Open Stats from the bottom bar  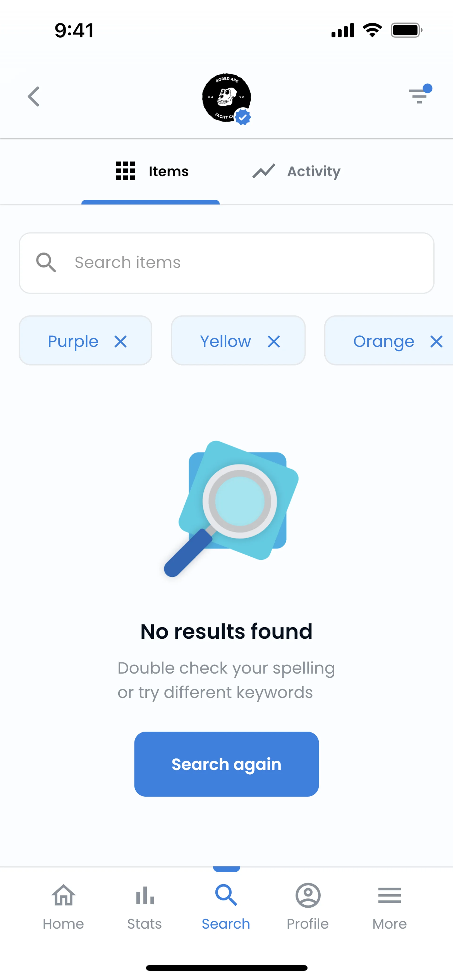pos(145,907)
